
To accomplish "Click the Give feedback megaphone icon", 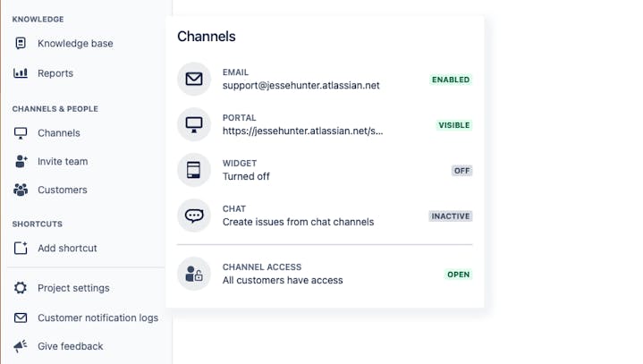I will [x=21, y=346].
